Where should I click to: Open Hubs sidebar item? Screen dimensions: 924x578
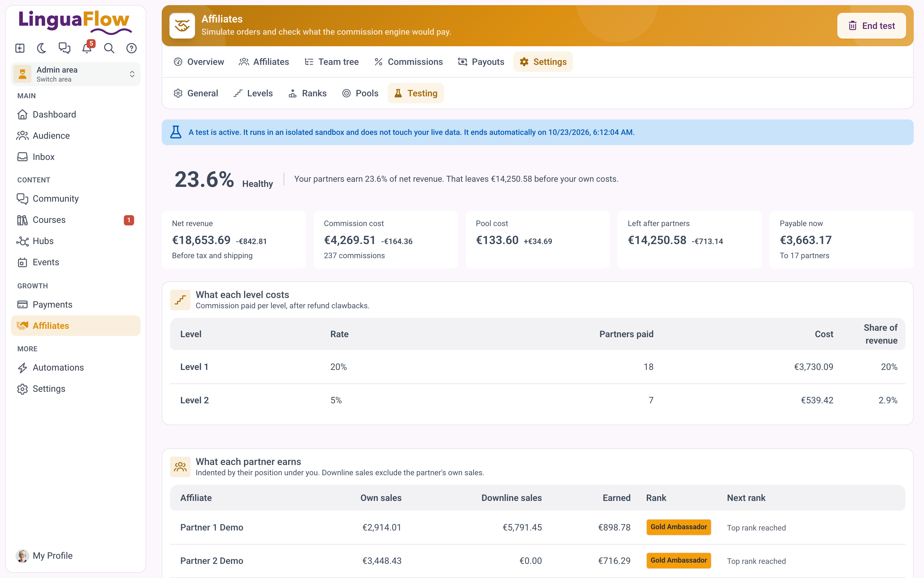[76, 241]
